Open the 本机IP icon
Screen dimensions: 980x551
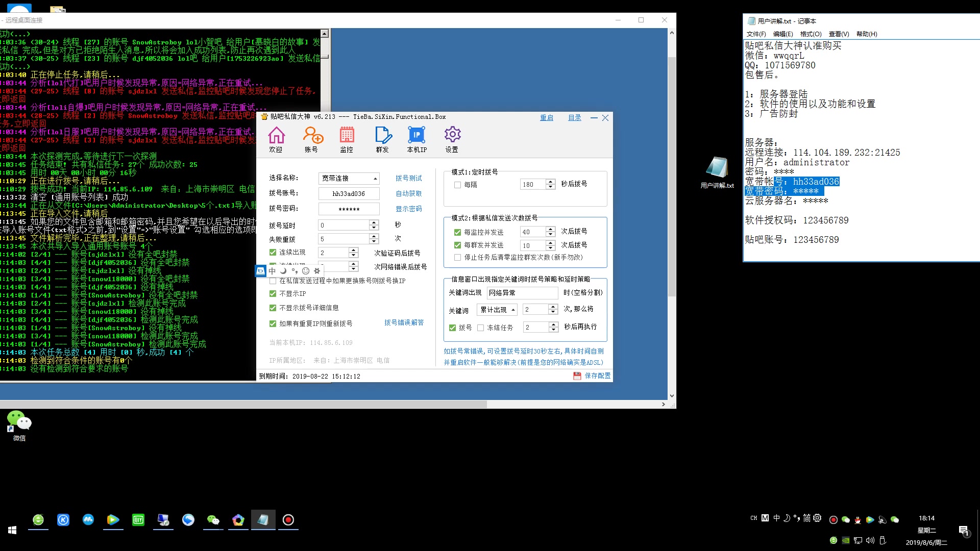tap(416, 135)
